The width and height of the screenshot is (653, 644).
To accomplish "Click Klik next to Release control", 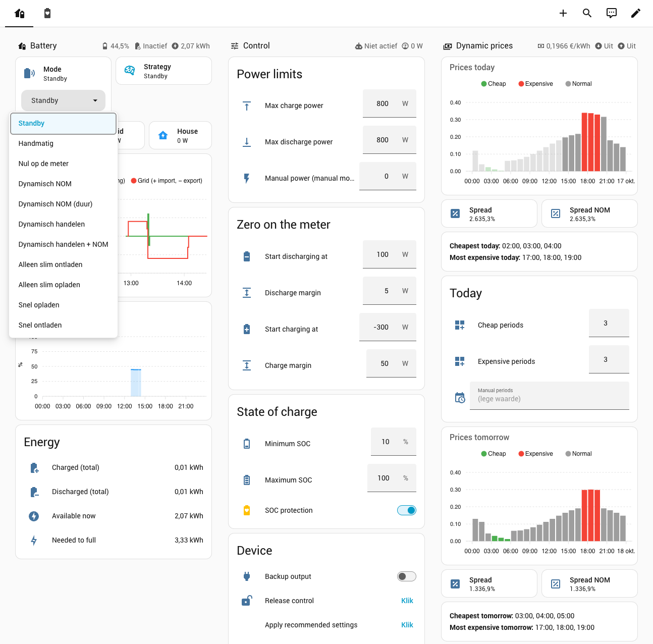I will pos(407,601).
